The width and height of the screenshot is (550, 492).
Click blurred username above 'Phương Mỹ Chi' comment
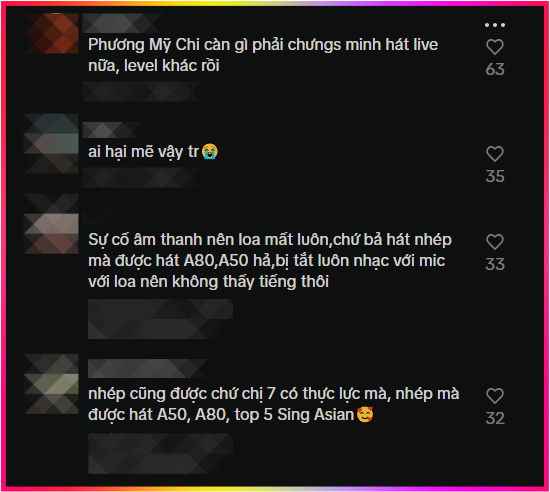point(121,23)
